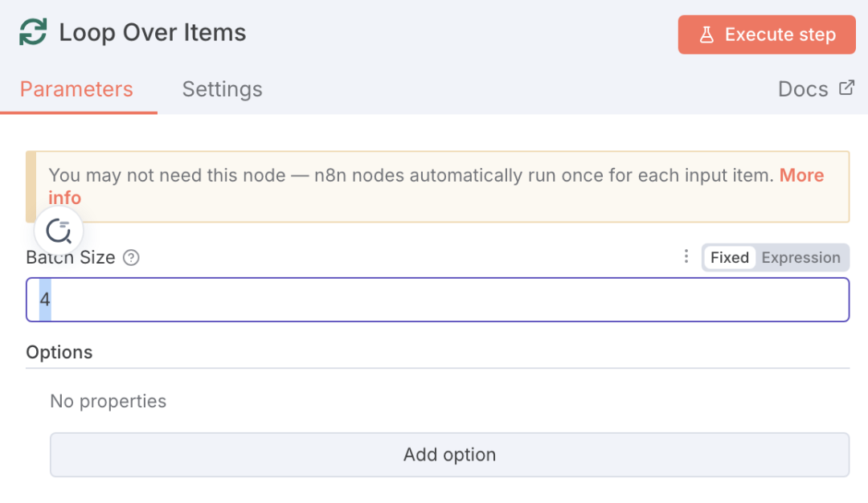Click the Options section heading
868x503 pixels.
[x=59, y=352]
